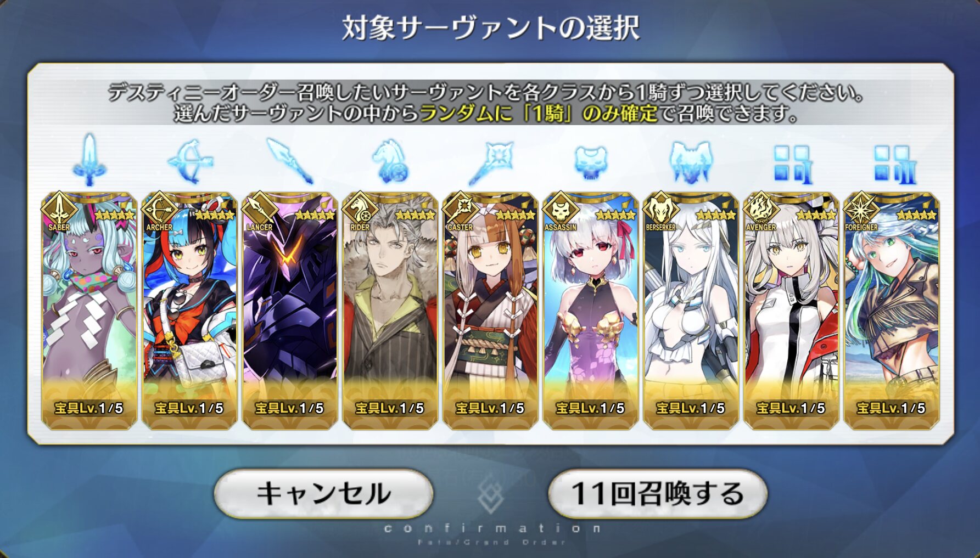Select the Caster servant card
Image resolution: width=980 pixels, height=558 pixels.
(490, 310)
